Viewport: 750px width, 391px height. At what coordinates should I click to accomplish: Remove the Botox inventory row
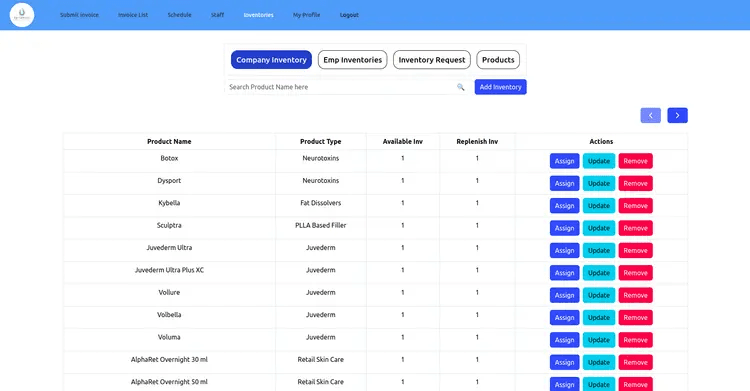pyautogui.click(x=635, y=161)
